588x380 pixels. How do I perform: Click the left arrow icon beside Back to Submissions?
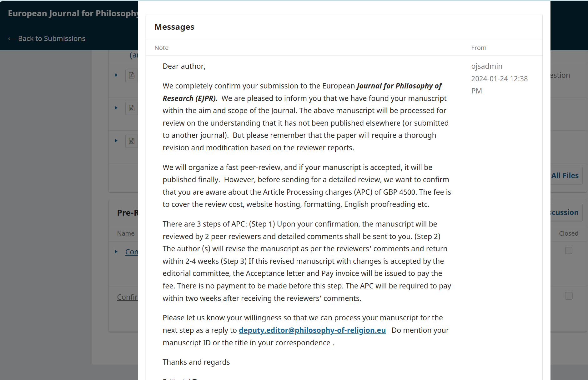[x=12, y=39]
